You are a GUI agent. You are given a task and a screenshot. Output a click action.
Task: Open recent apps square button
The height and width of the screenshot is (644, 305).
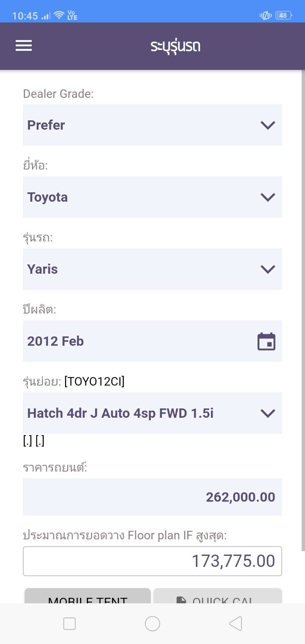click(x=69, y=623)
